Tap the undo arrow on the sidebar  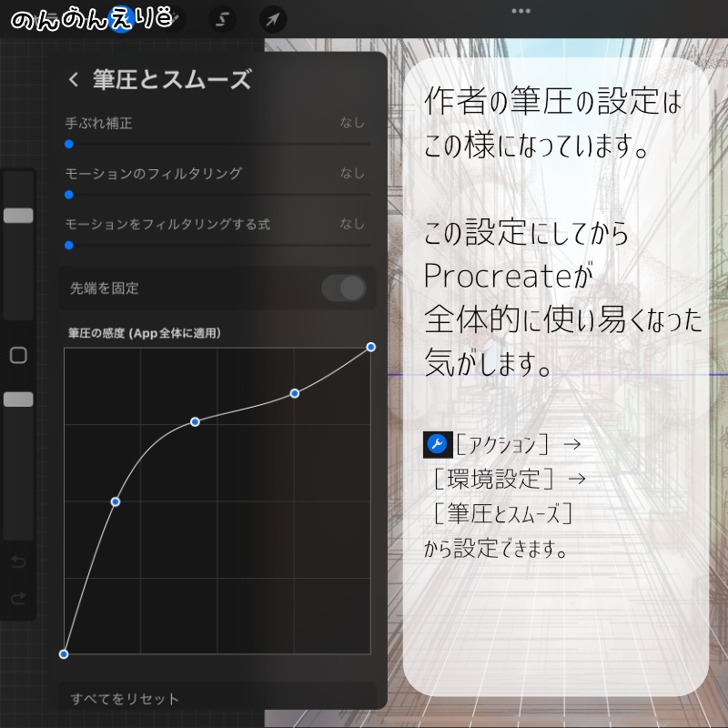click(x=18, y=561)
